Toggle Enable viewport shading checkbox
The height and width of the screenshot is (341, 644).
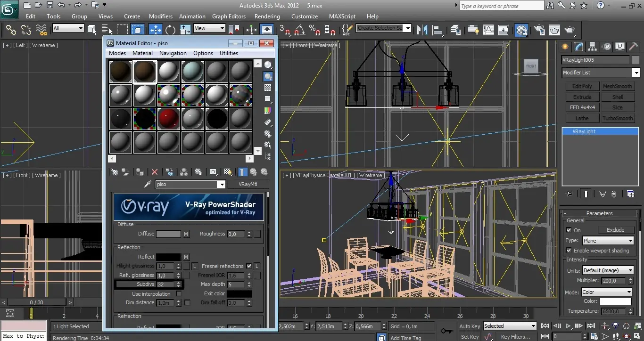(569, 251)
